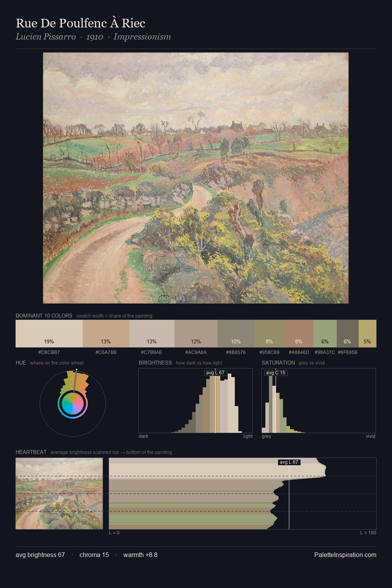Click the 'HUE' section heading
Screen dimensions: 392x588
tap(21, 363)
